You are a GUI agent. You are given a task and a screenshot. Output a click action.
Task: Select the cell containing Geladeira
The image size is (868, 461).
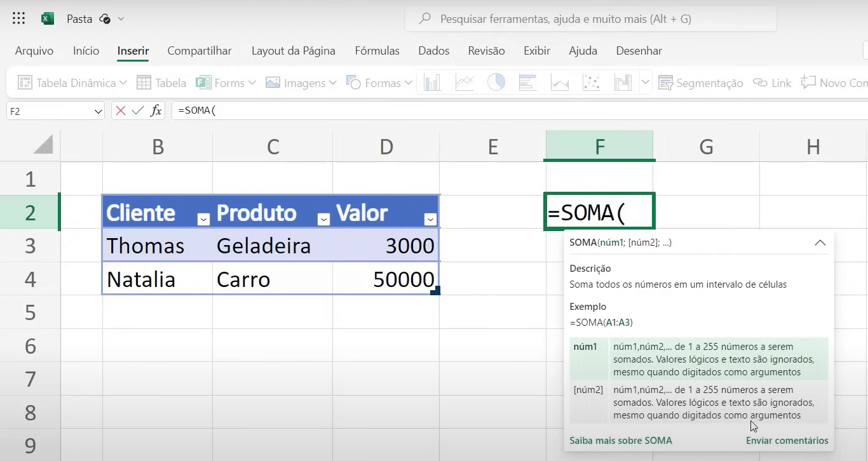coord(272,246)
